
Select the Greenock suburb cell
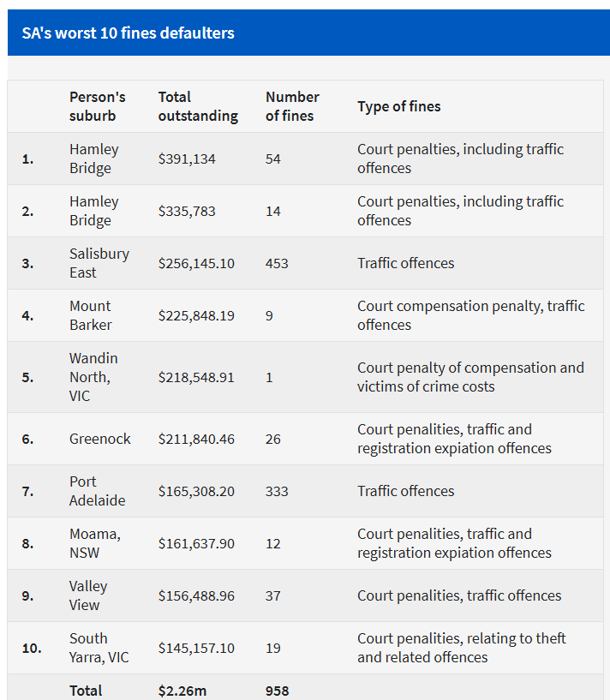100,439
